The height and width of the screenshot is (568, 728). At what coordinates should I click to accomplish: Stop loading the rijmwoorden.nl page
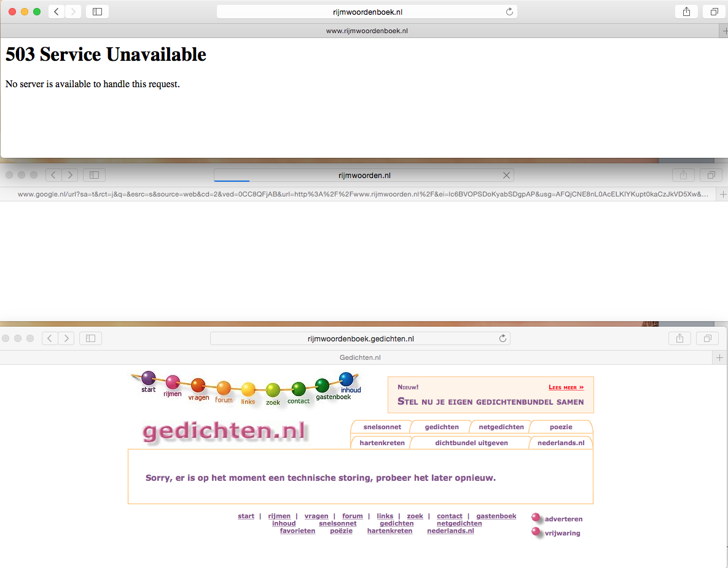pyautogui.click(x=507, y=176)
